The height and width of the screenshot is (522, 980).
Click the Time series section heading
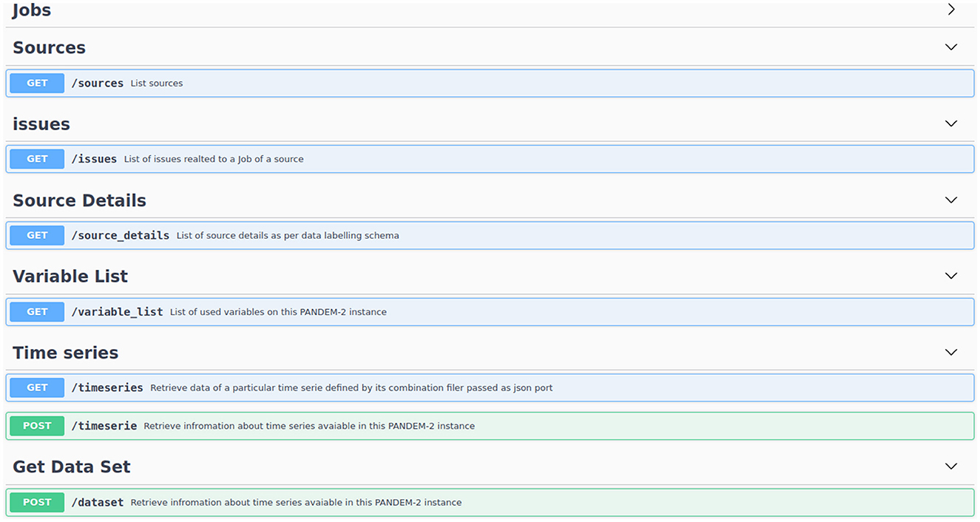[x=65, y=353]
